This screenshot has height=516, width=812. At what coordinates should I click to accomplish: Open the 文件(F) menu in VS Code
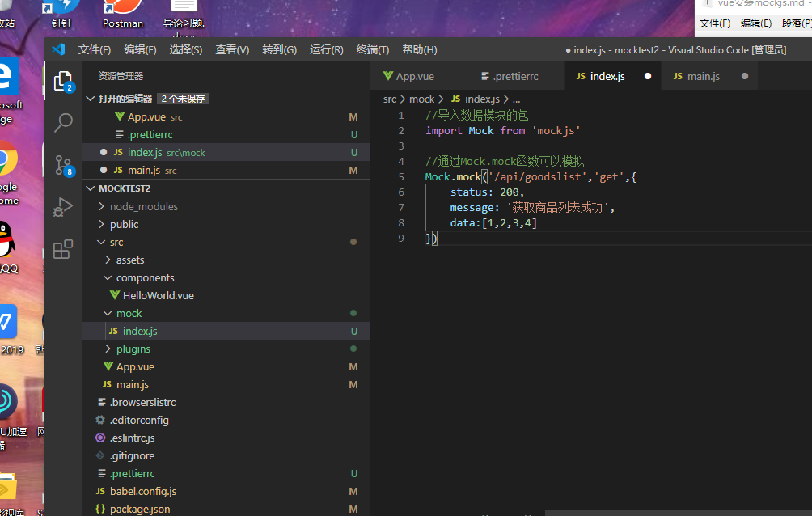pos(95,49)
